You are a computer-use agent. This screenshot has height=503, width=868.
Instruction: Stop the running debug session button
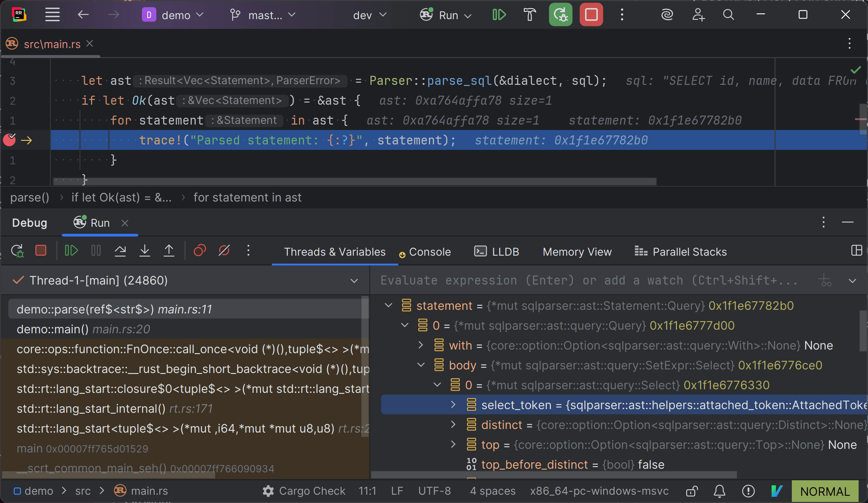click(x=591, y=15)
